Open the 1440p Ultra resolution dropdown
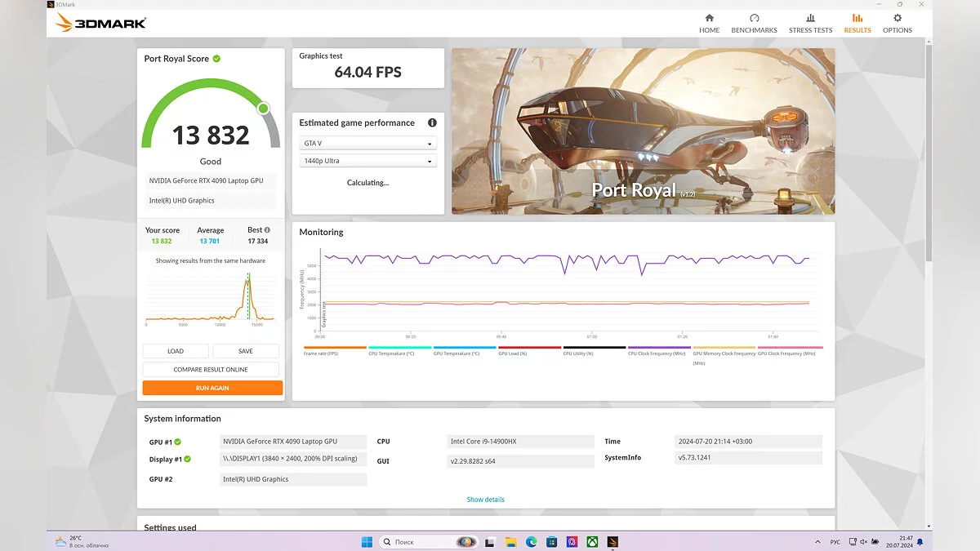This screenshot has width=980, height=551. pyautogui.click(x=367, y=162)
